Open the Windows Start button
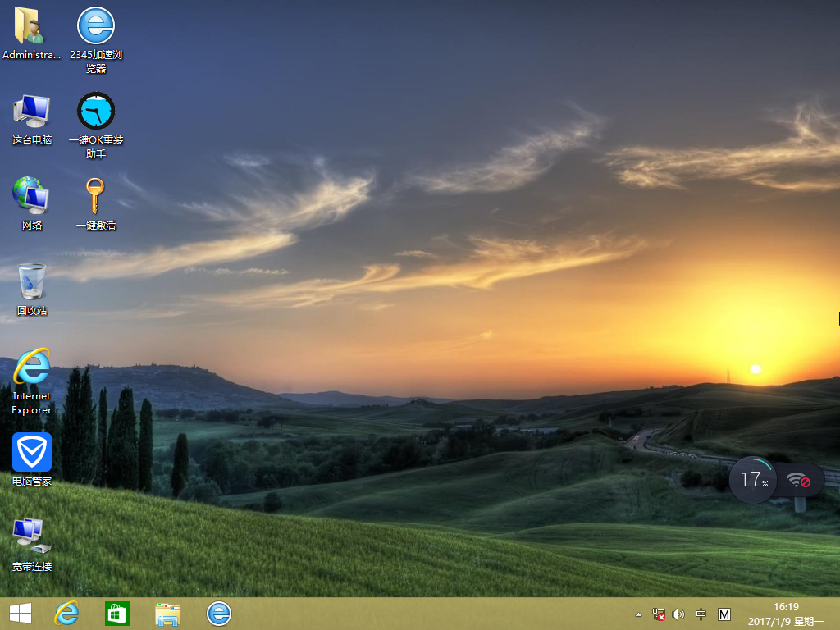Viewport: 840px width, 630px height. [21, 614]
